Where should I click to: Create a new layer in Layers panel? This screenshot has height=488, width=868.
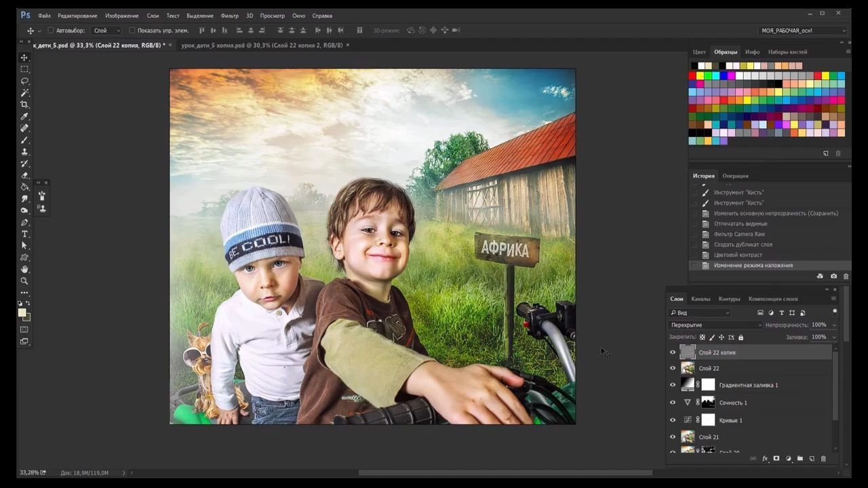(812, 459)
